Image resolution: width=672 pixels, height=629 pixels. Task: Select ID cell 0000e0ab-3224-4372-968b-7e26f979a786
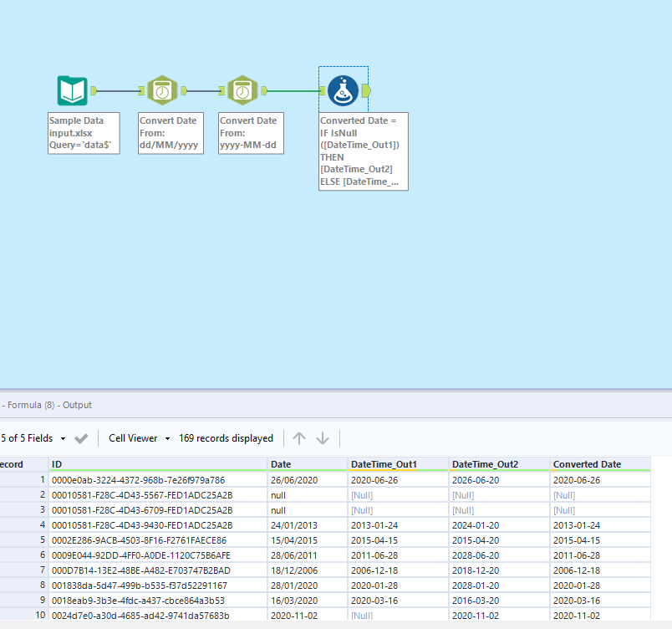158,480
